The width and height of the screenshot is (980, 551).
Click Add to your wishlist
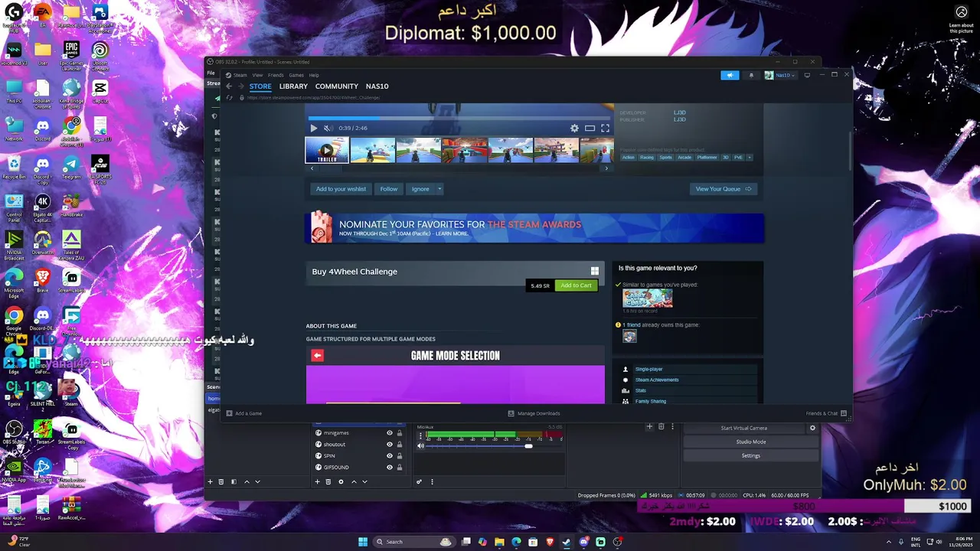tap(341, 189)
